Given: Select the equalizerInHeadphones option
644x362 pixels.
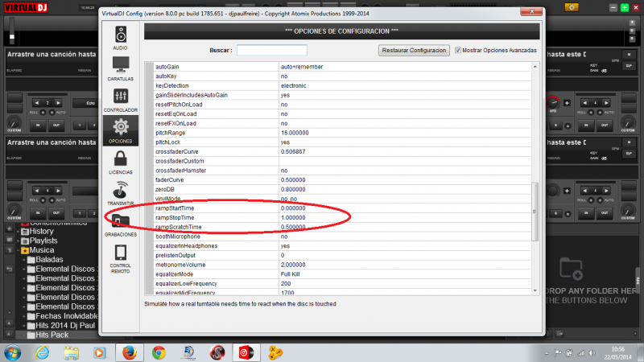Looking at the screenshot, I should (x=341, y=246).
